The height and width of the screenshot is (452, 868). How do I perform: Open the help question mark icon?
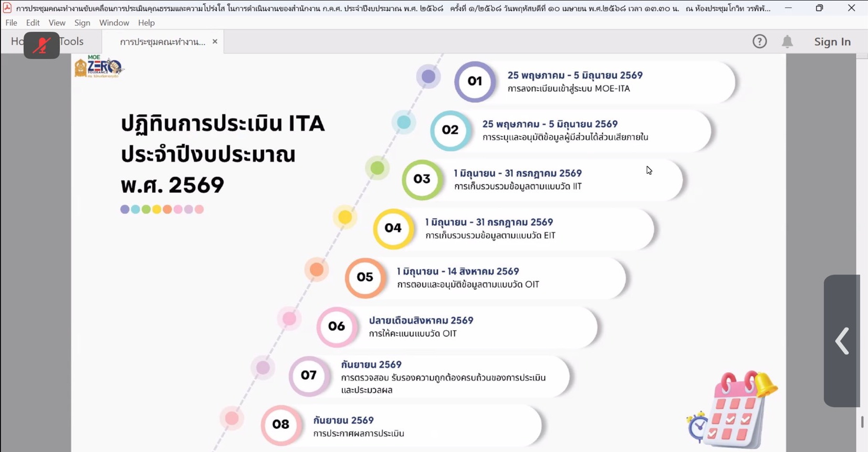point(759,41)
